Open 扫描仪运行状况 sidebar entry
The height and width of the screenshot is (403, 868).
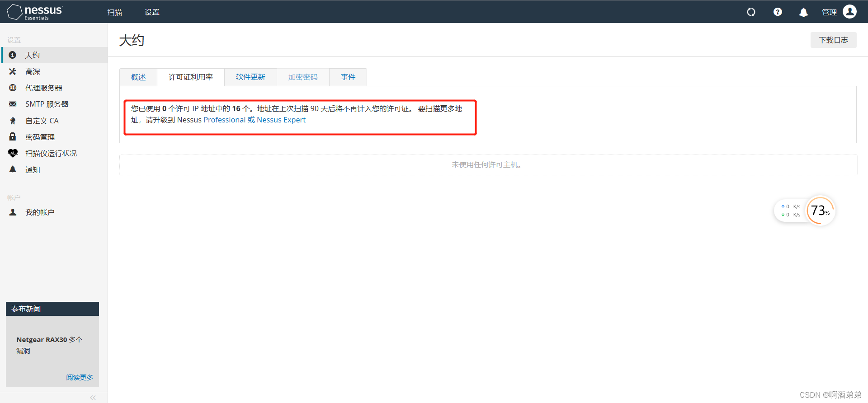click(54, 153)
